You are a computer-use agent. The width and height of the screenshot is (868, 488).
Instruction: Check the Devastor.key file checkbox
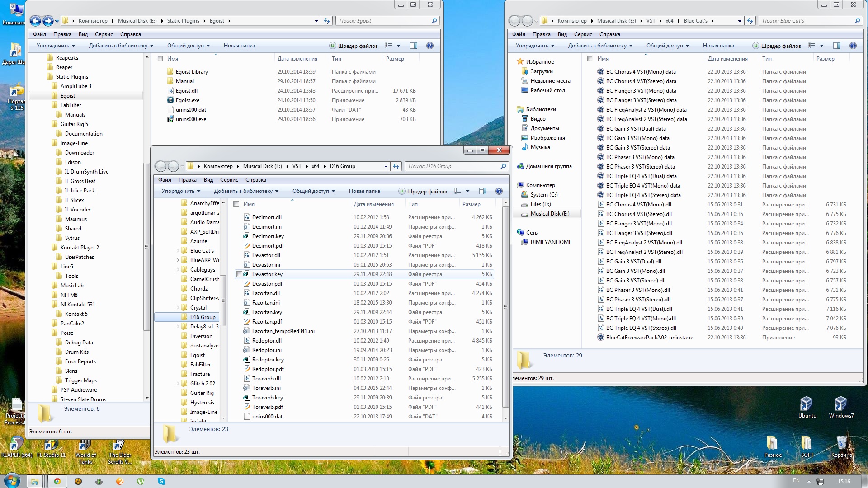click(x=239, y=274)
